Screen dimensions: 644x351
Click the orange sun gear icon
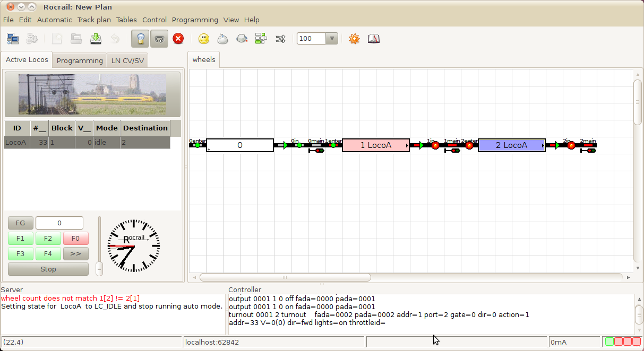[x=354, y=39]
